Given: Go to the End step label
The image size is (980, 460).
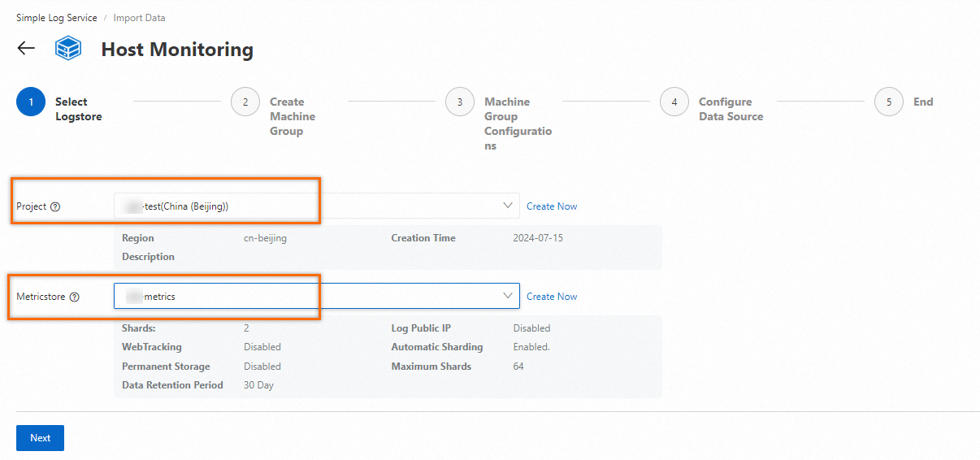Looking at the screenshot, I should [x=923, y=102].
